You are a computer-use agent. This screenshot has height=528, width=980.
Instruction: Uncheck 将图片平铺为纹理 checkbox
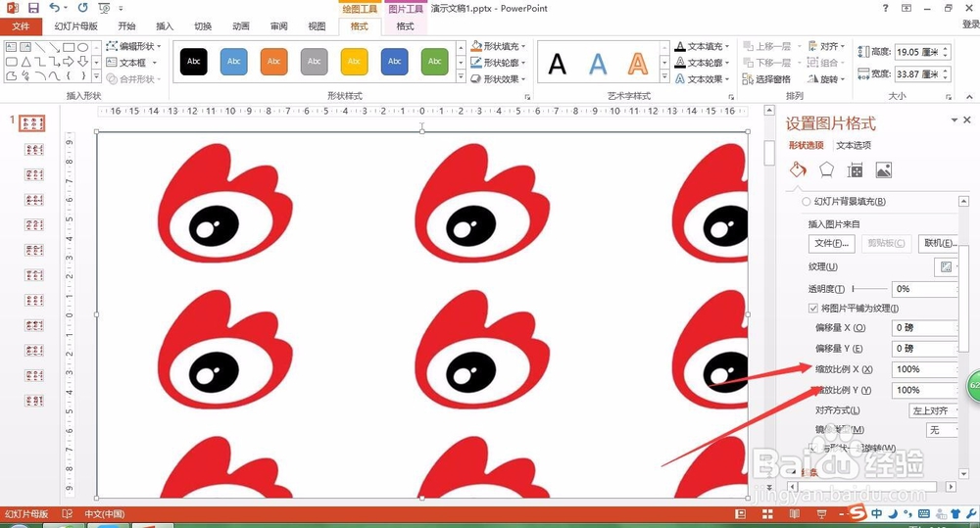click(x=813, y=308)
